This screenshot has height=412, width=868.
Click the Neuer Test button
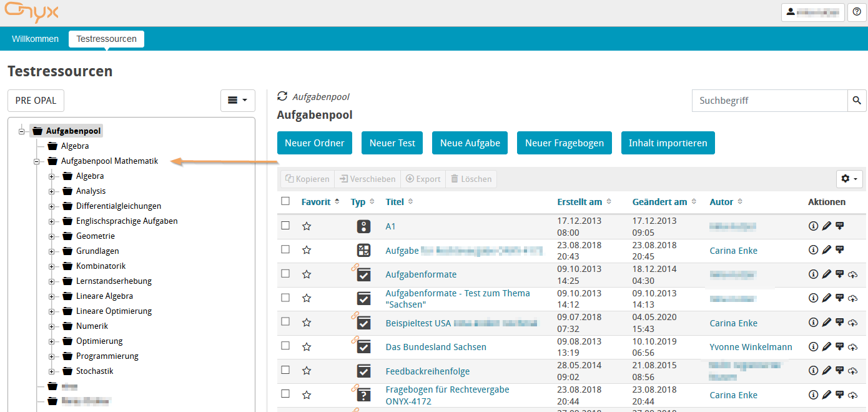point(392,143)
